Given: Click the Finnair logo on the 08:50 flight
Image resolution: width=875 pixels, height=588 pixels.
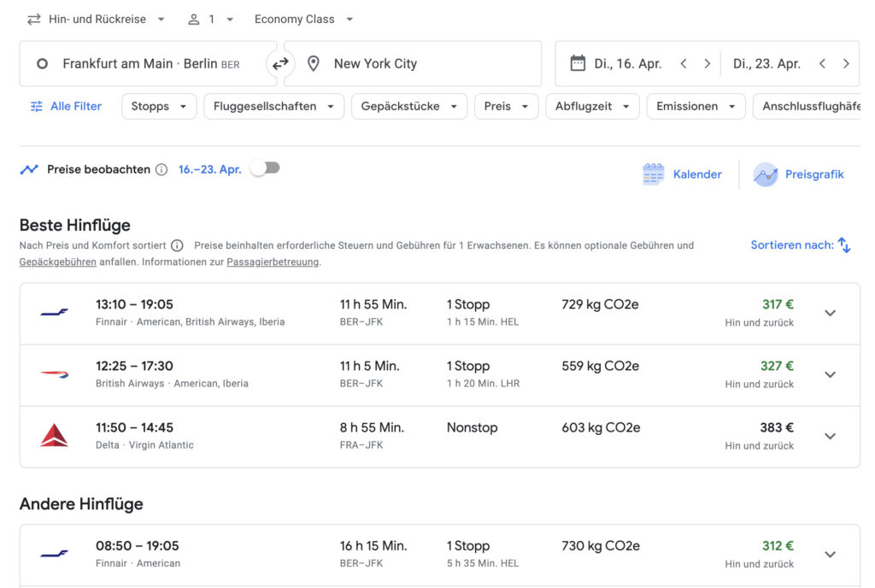Looking at the screenshot, I should coord(54,554).
